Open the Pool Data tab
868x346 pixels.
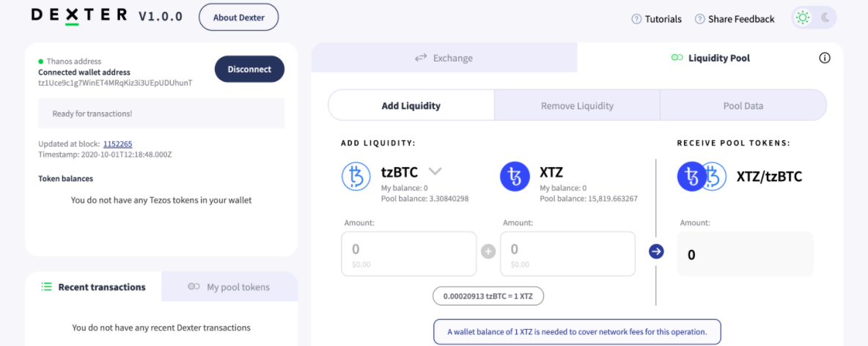pos(743,105)
